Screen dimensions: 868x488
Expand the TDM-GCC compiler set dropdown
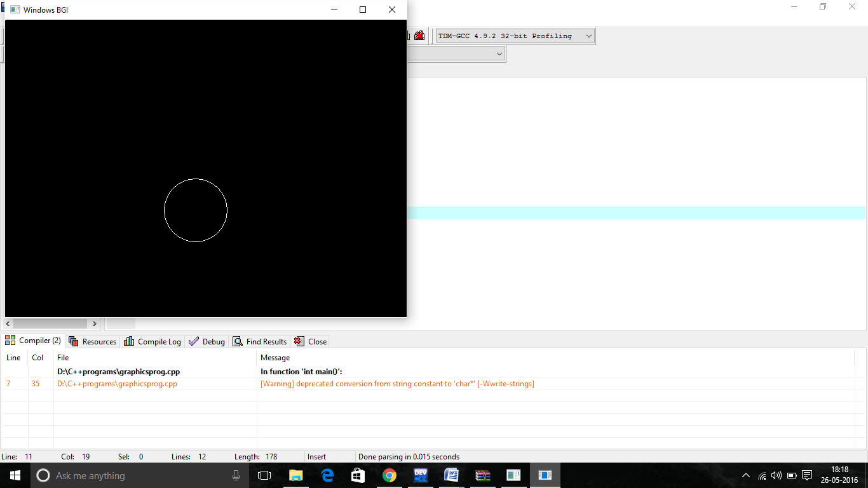(x=515, y=36)
